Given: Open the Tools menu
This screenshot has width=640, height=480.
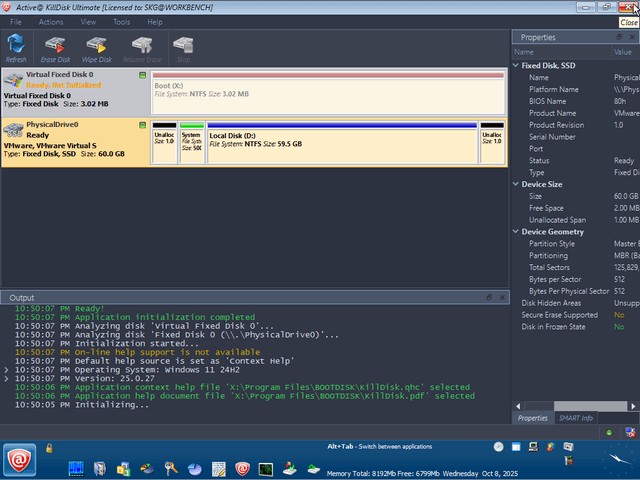Looking at the screenshot, I should (x=121, y=21).
